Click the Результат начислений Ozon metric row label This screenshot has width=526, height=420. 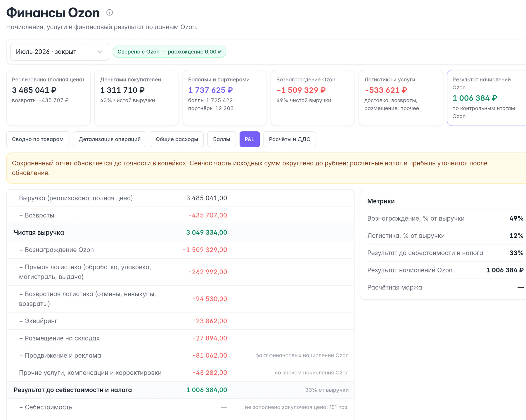click(x=410, y=270)
